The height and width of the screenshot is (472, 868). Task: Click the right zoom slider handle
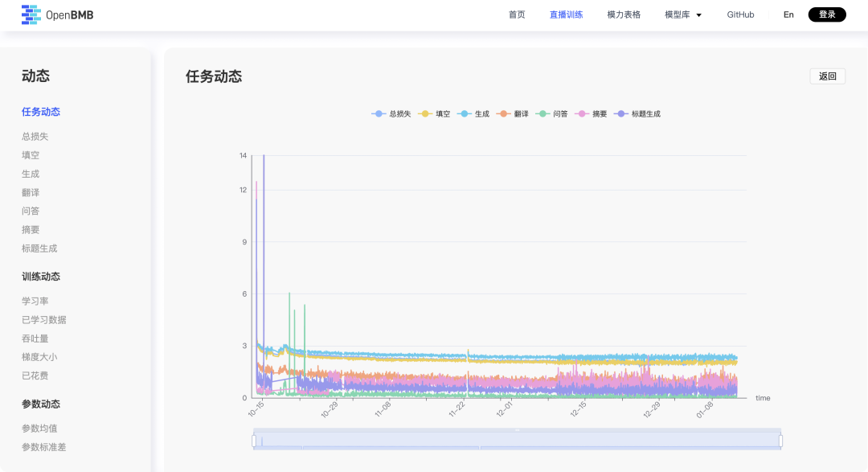780,441
